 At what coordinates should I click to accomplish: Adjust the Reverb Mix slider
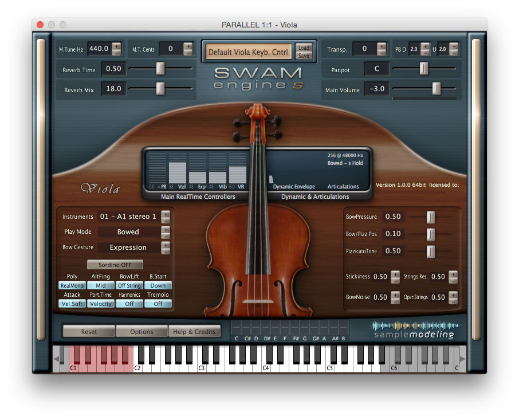pos(159,89)
